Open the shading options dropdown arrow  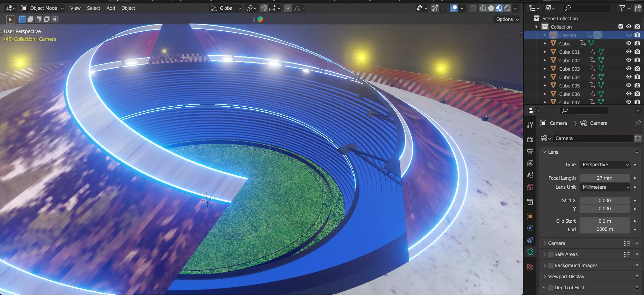click(515, 8)
